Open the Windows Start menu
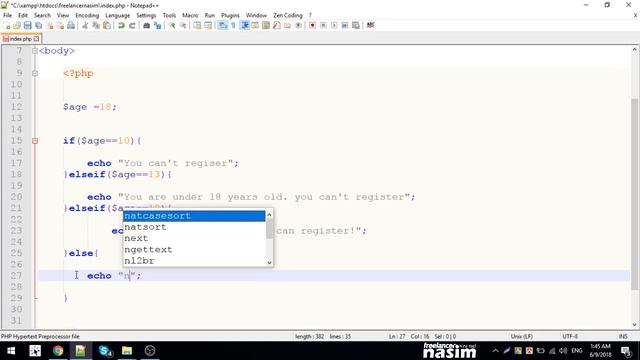This screenshot has width=640, height=360. tap(11, 351)
